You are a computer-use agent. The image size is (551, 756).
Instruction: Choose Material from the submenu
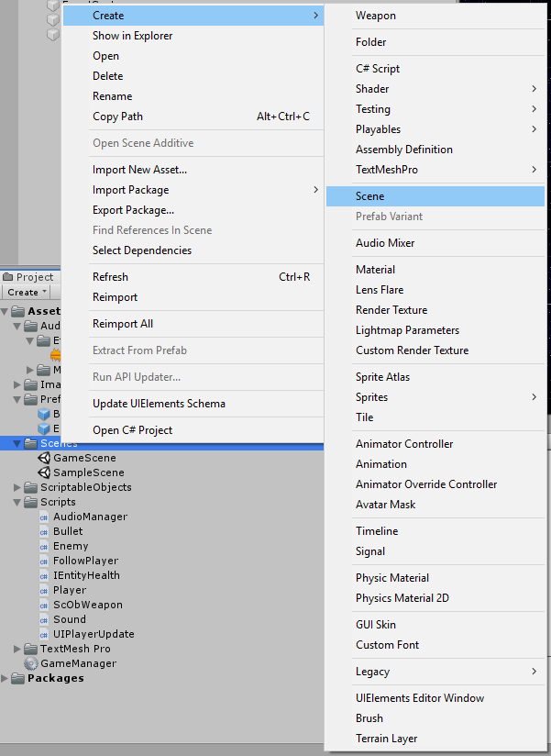(x=435, y=270)
